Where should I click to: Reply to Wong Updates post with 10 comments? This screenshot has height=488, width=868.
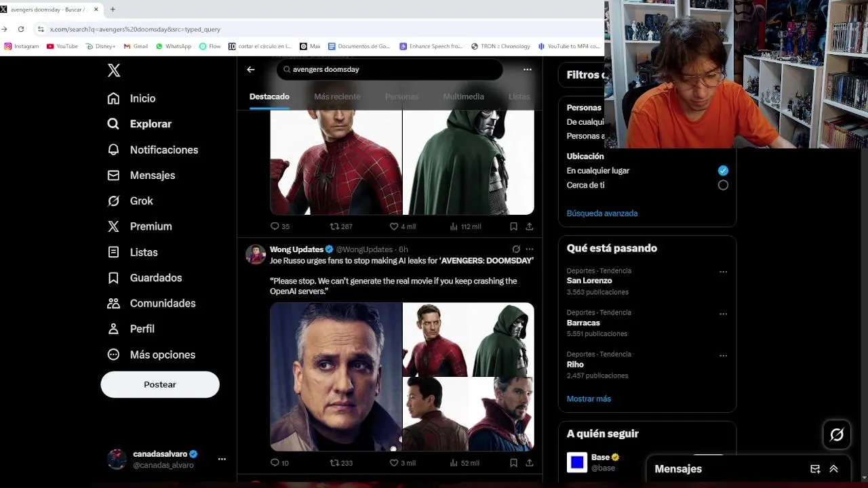point(280,463)
